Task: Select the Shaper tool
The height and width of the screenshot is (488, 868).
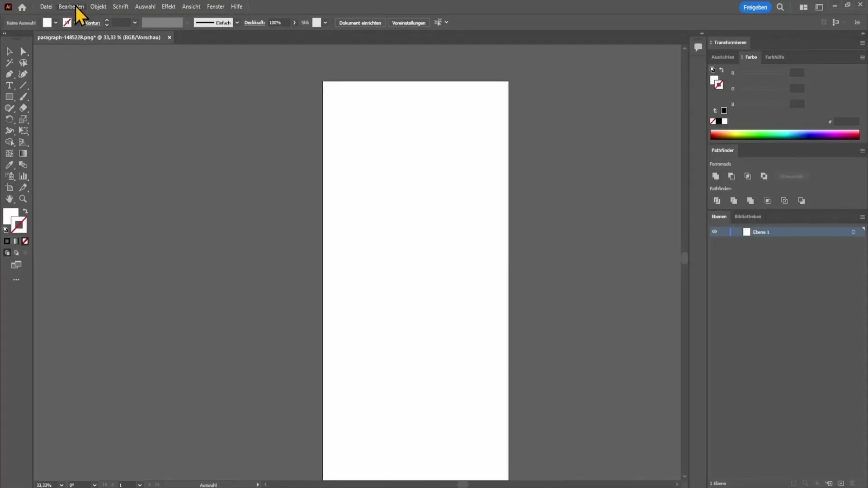Action: pos(9,108)
